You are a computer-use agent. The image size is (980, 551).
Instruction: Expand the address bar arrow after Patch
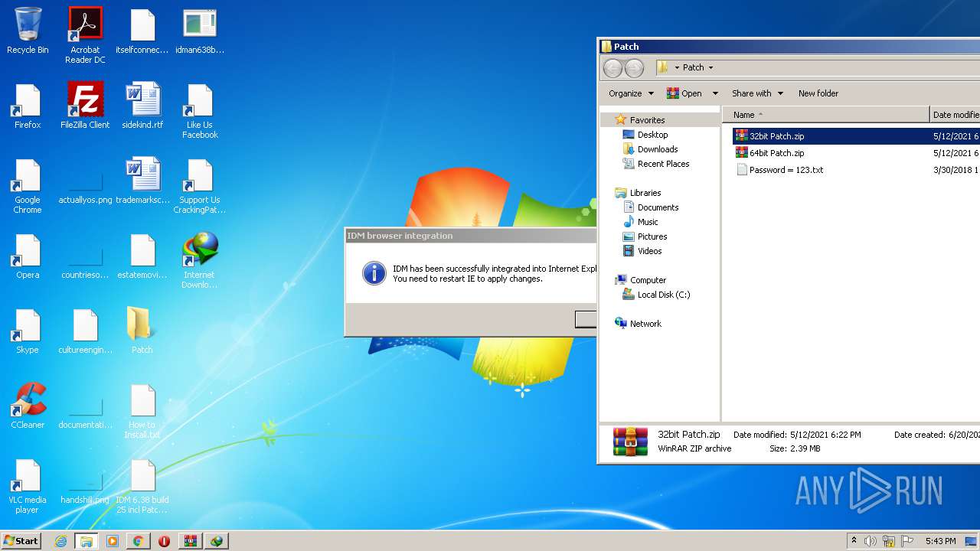(x=710, y=67)
